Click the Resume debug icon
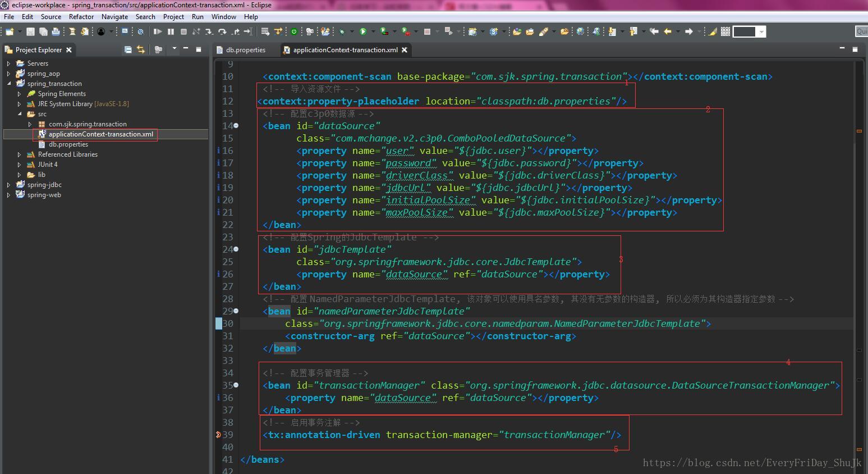The width and height of the screenshot is (868, 474). 158,31
